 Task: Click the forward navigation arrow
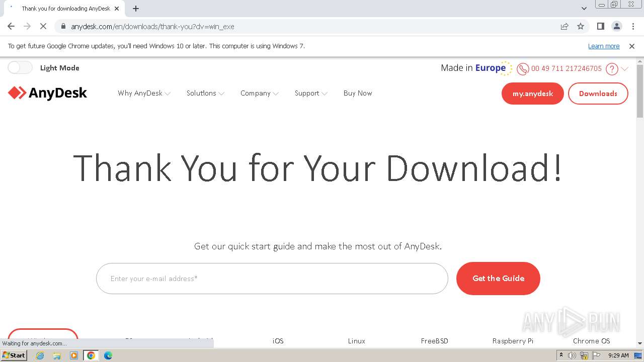[x=27, y=26]
